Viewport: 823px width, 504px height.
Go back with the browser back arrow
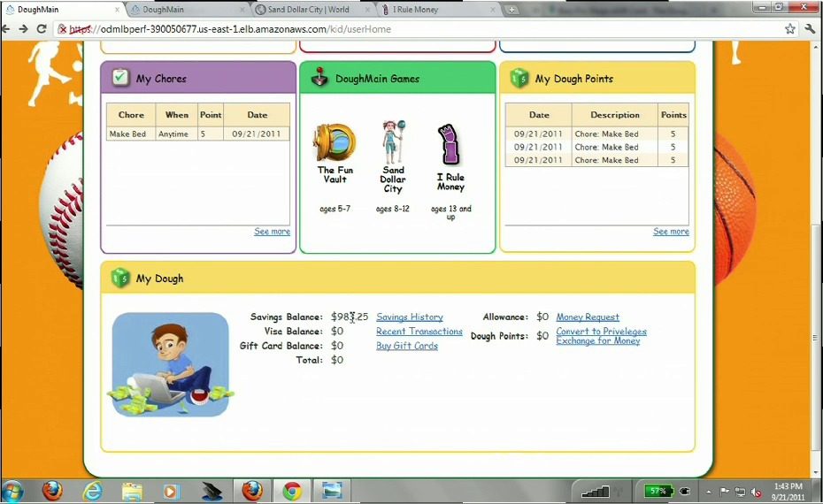(x=6, y=29)
